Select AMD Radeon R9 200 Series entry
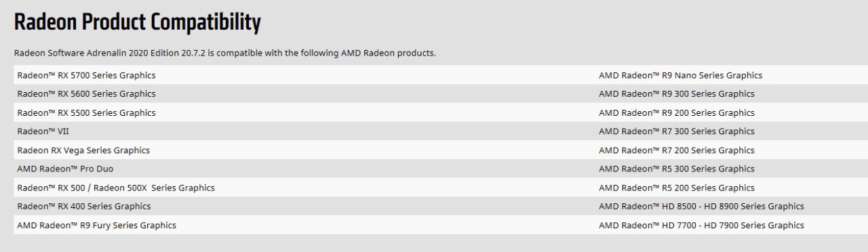 pyautogui.click(x=677, y=112)
